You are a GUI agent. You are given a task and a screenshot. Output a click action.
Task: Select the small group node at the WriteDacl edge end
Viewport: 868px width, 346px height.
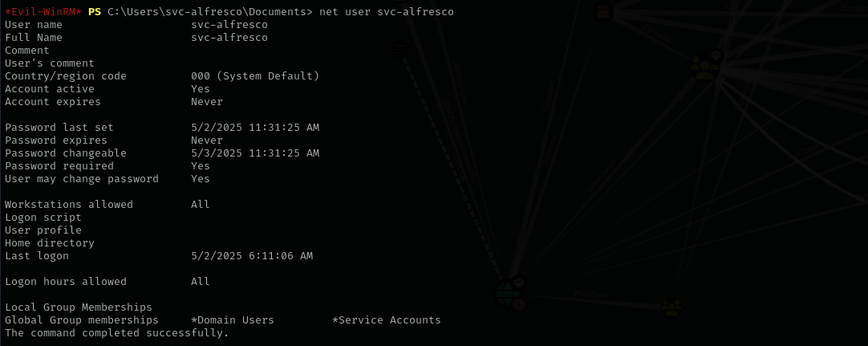point(671,307)
